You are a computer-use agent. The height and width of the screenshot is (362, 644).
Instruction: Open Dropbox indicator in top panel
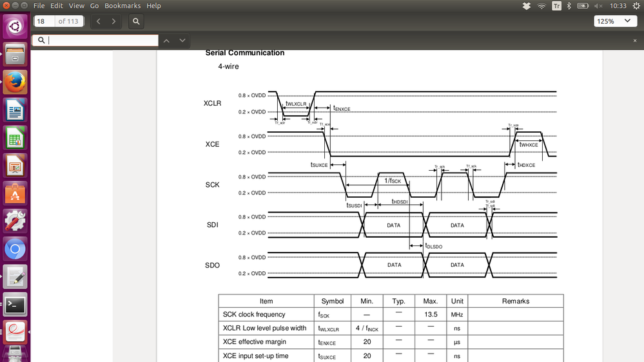[527, 6]
